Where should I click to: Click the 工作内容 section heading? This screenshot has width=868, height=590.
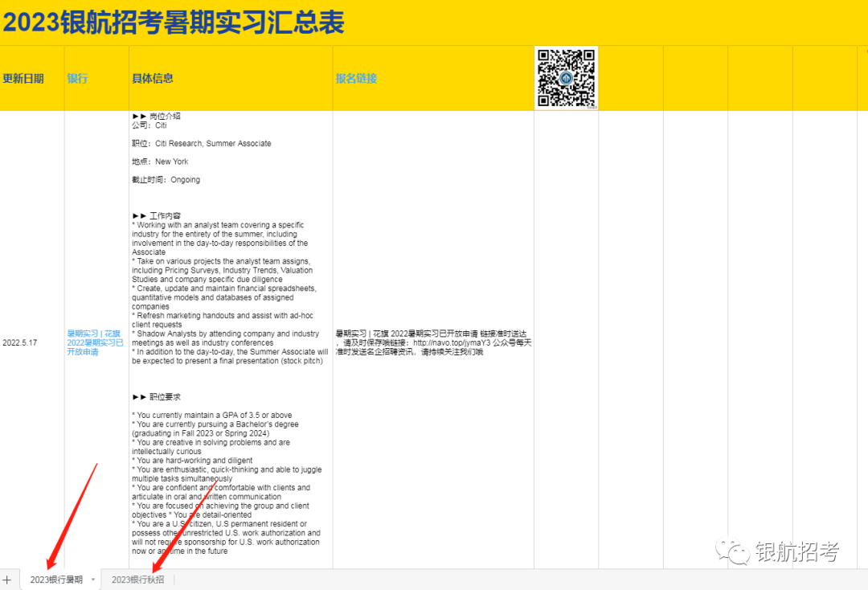pyautogui.click(x=157, y=216)
